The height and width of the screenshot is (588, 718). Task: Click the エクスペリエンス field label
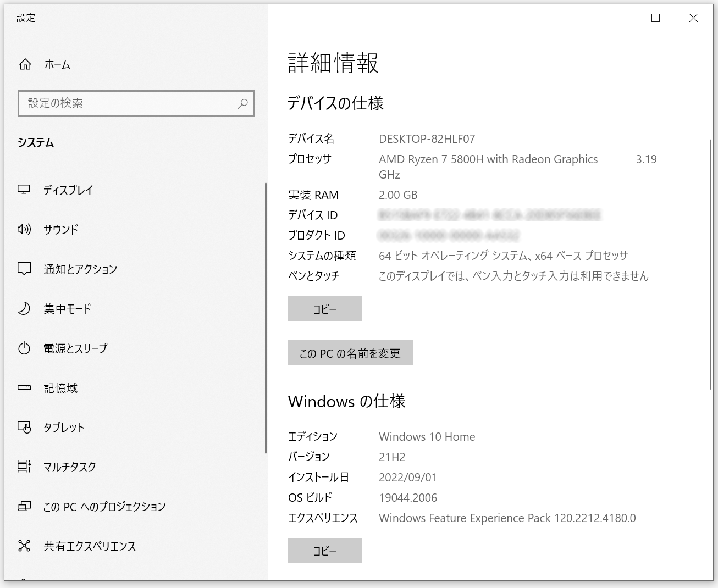coord(323,518)
